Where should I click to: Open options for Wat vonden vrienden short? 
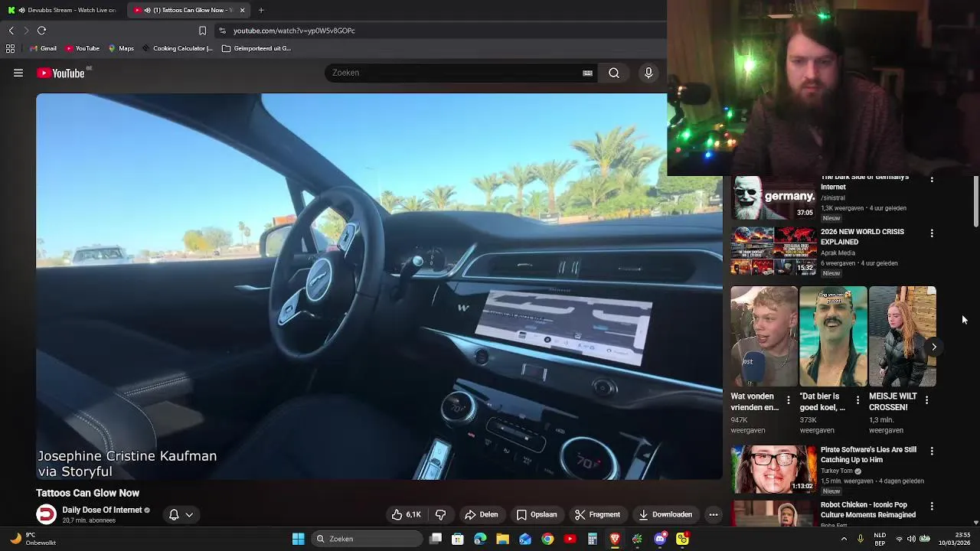click(789, 400)
